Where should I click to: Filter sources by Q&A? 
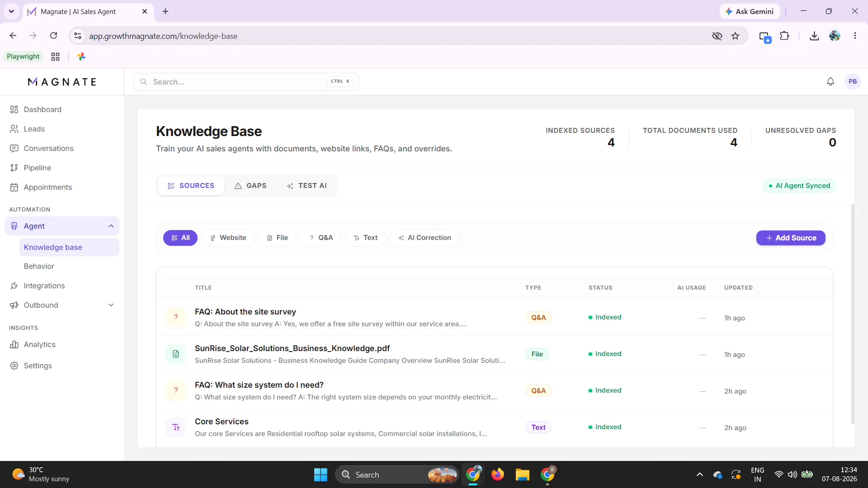[321, 238]
